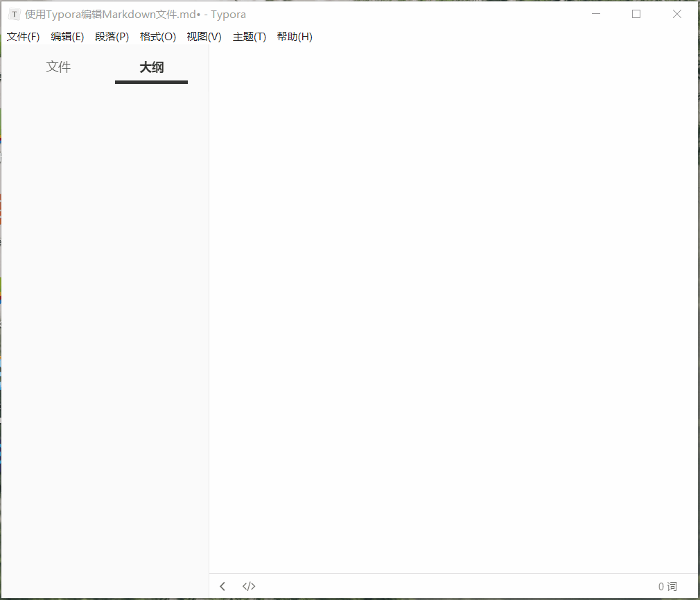Maximize the Typora window
The image size is (700, 600).
point(636,14)
